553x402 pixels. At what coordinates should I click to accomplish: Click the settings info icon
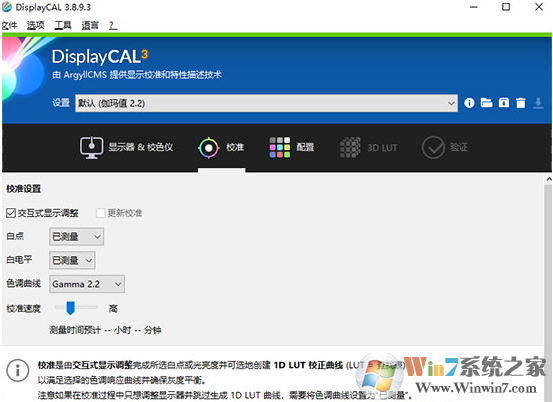tap(469, 103)
